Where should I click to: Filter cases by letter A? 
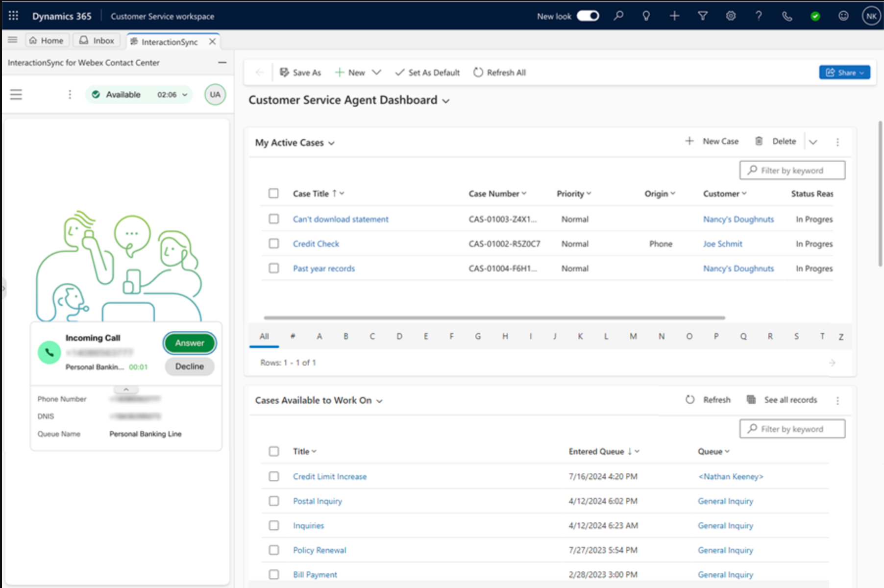(x=319, y=336)
